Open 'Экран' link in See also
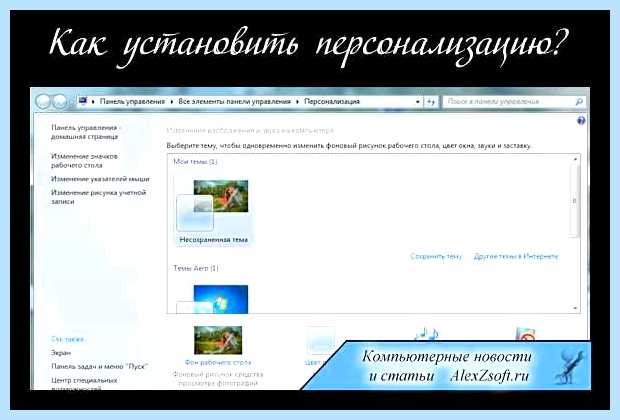The image size is (620, 420). click(61, 353)
